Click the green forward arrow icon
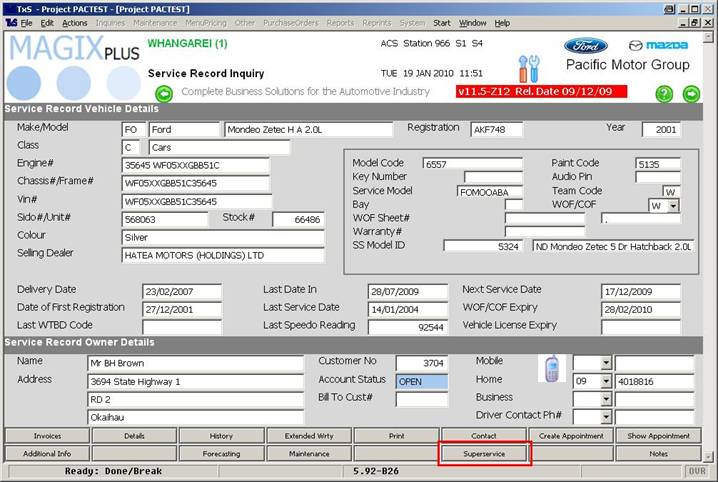The image size is (718, 482). pos(691,93)
